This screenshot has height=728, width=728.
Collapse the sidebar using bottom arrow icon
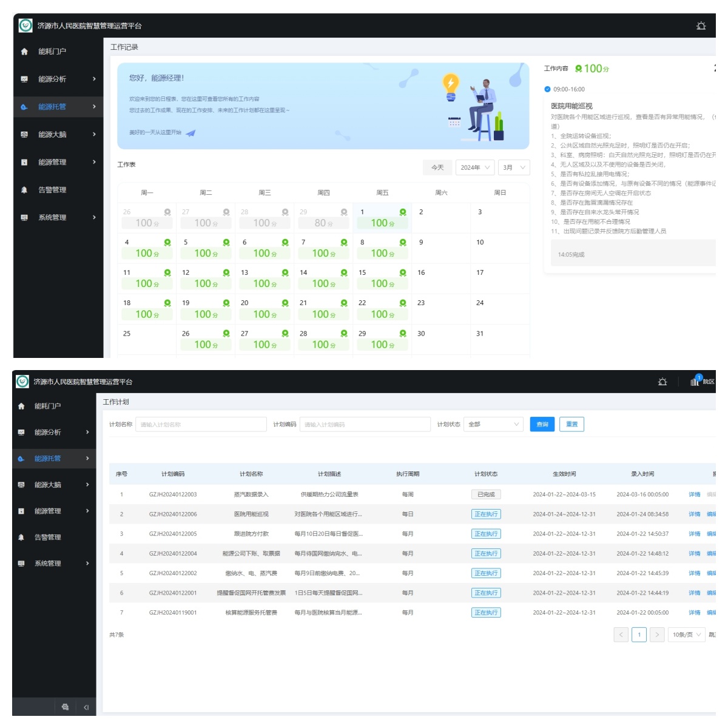(x=86, y=707)
